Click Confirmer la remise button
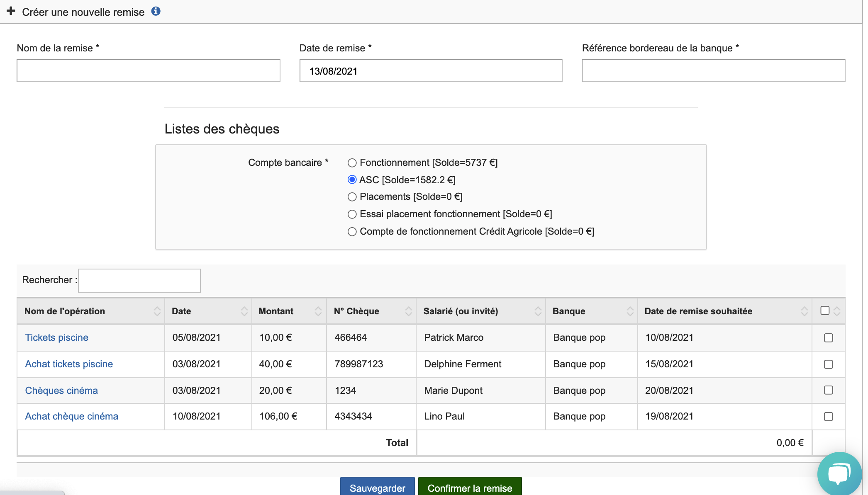 point(470,487)
